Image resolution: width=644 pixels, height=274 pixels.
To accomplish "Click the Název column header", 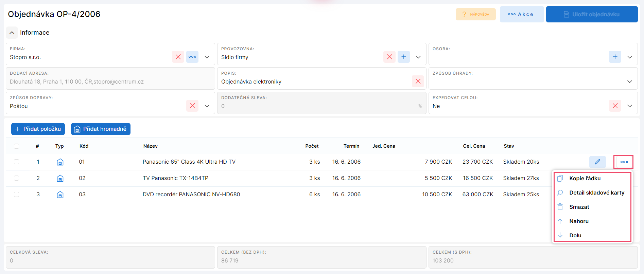I will point(151,146).
